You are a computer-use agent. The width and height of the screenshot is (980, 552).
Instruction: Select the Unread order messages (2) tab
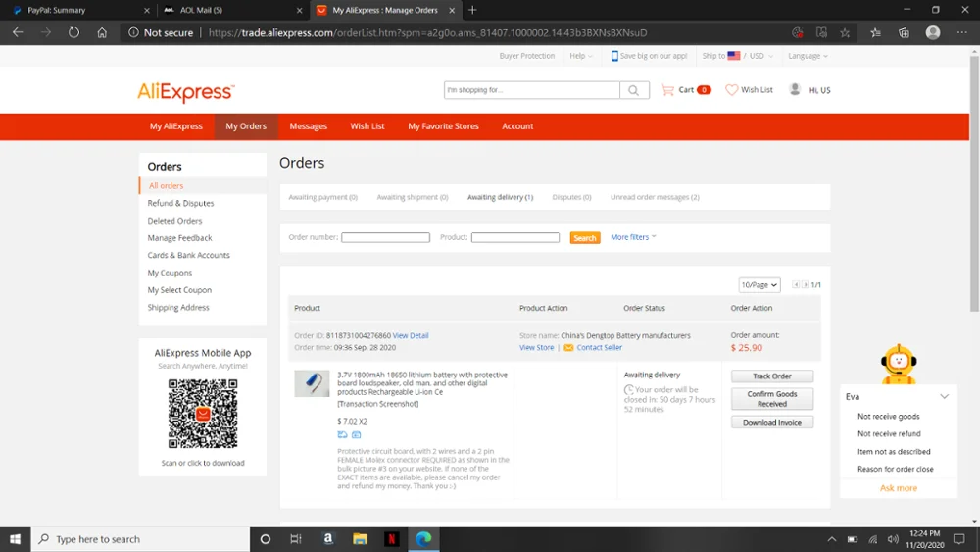click(655, 197)
